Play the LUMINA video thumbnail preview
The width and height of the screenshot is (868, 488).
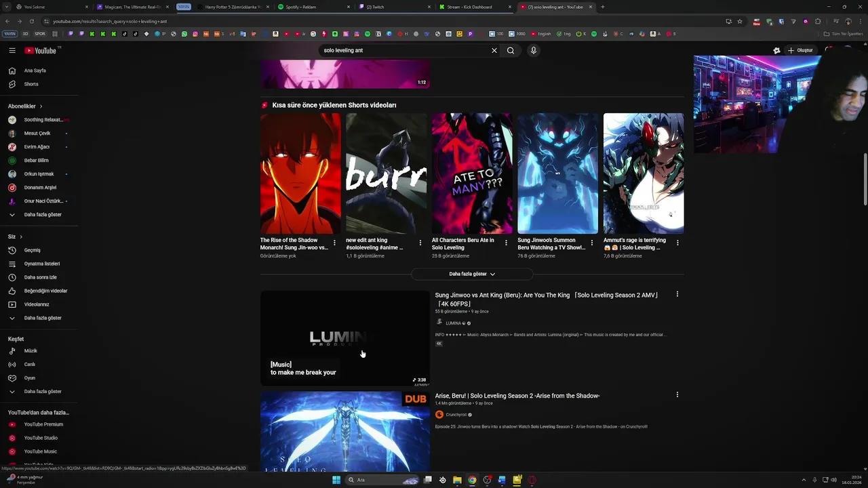(x=344, y=338)
